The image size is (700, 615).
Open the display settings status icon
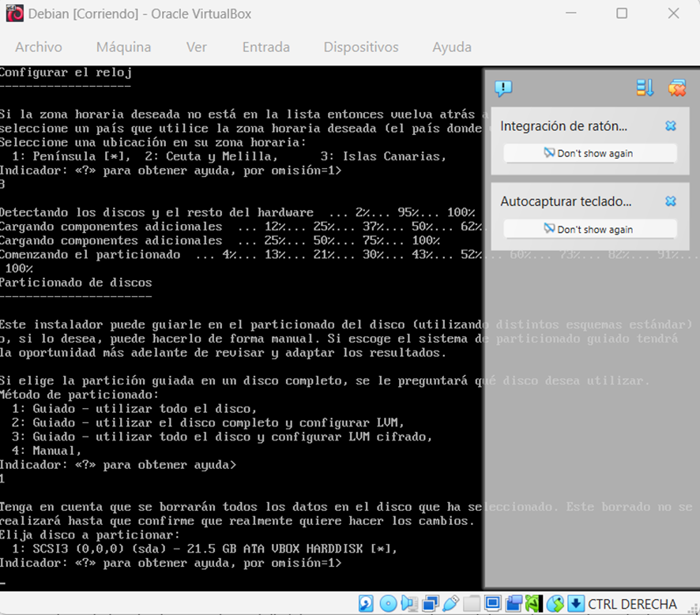pos(493,604)
